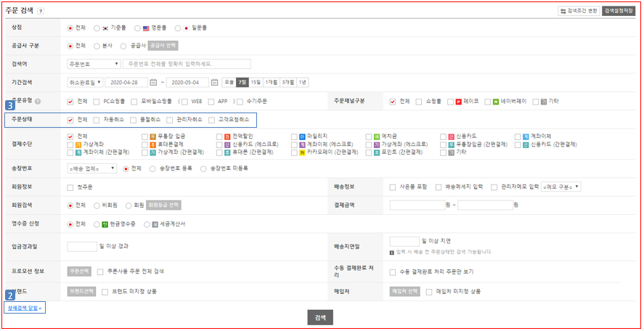
Task: Click the help icon next to 주문유형
Action: click(38, 101)
